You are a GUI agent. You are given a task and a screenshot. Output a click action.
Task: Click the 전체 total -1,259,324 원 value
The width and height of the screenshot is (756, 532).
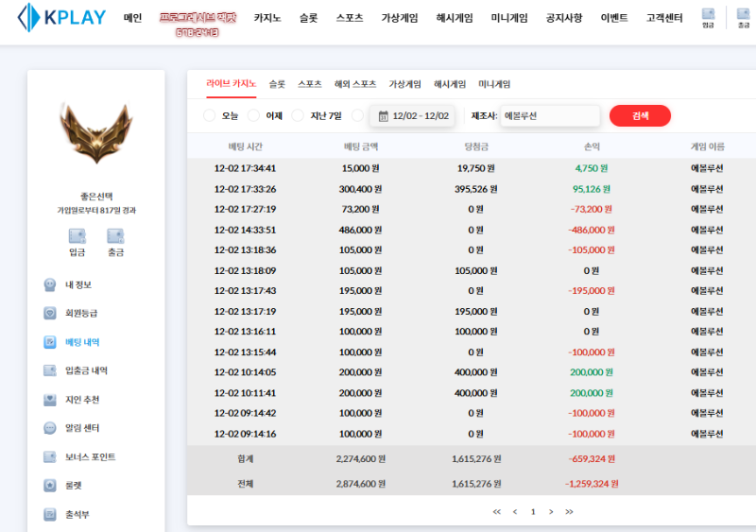pos(592,484)
